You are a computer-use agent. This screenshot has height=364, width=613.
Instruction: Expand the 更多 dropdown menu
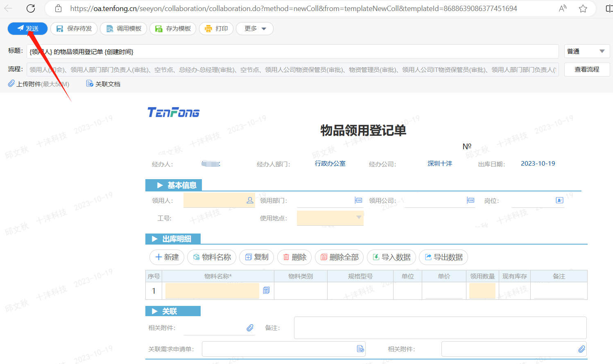point(255,29)
